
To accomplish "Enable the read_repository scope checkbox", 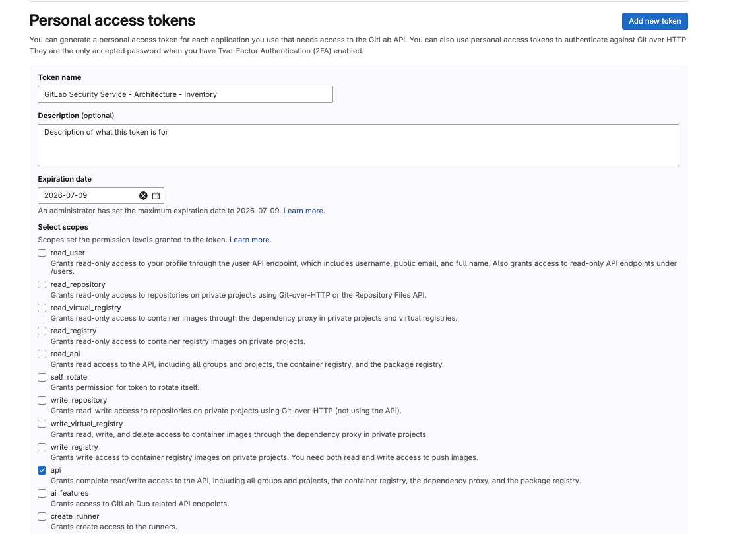I will (42, 285).
